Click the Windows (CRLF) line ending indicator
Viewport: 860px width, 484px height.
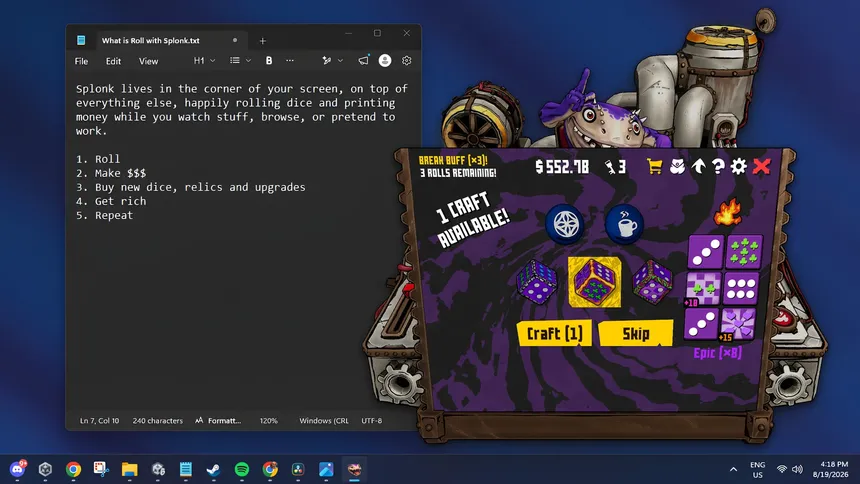(324, 420)
